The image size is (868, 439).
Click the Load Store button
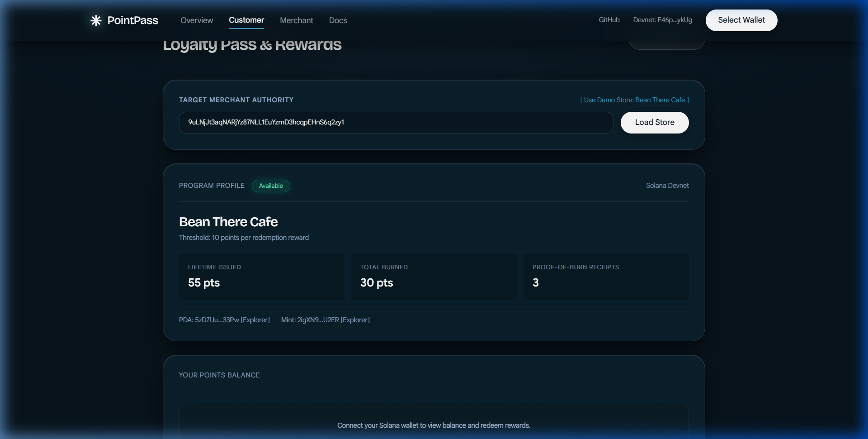(655, 123)
